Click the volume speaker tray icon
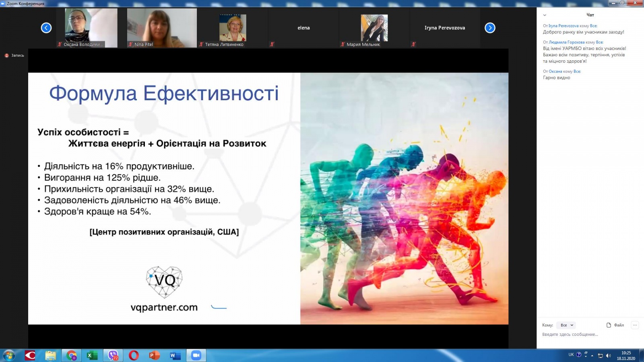The height and width of the screenshot is (362, 644). coord(608,356)
